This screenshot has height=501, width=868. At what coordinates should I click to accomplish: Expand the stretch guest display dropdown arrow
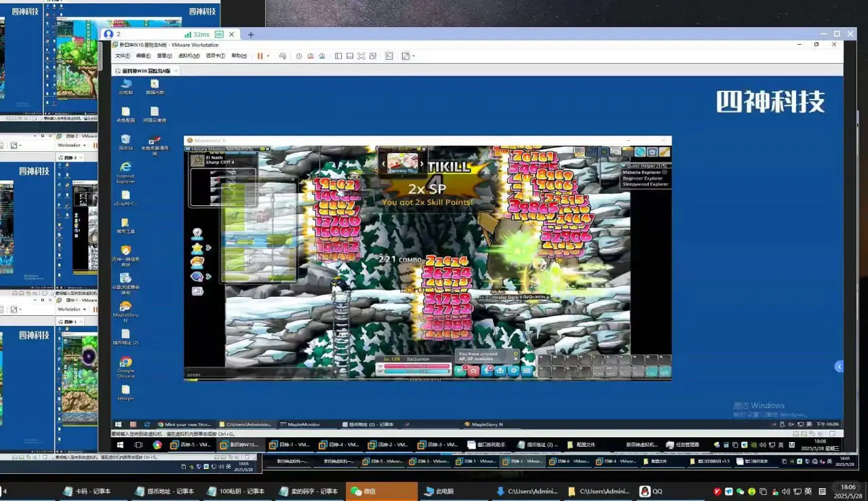(x=413, y=56)
